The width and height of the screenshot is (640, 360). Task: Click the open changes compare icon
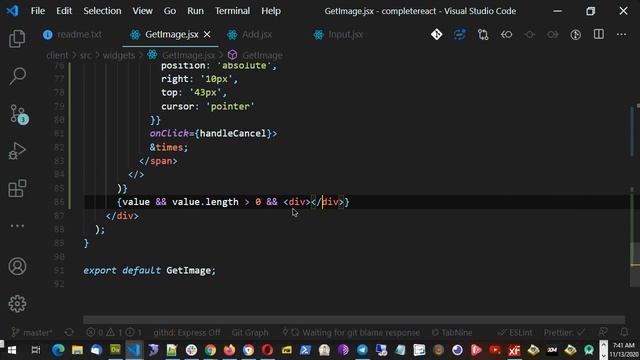point(483,34)
